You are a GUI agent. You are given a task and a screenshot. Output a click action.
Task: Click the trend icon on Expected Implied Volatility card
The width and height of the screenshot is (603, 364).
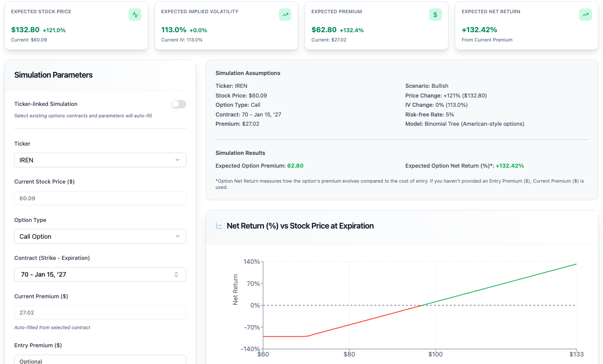coord(285,15)
